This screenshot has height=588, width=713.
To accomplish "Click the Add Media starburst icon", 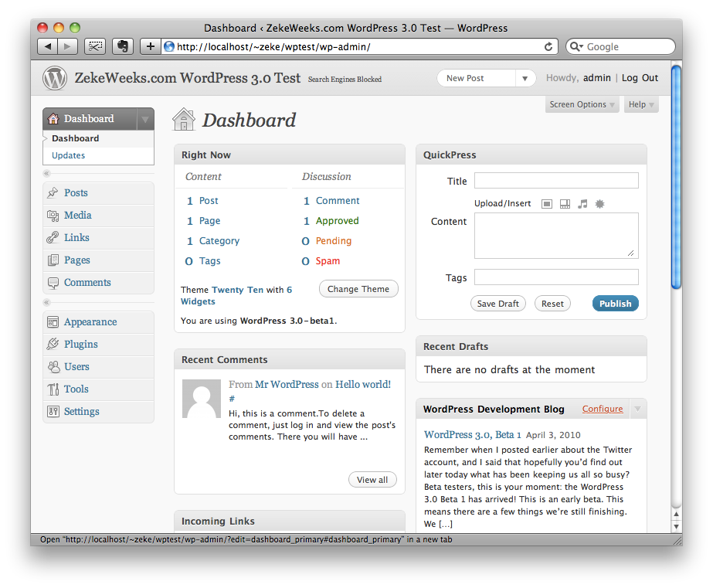I will pyautogui.click(x=599, y=204).
